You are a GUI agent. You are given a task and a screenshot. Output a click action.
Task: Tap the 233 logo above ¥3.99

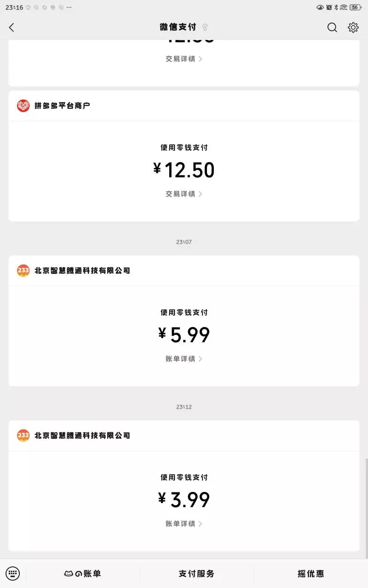tap(23, 435)
